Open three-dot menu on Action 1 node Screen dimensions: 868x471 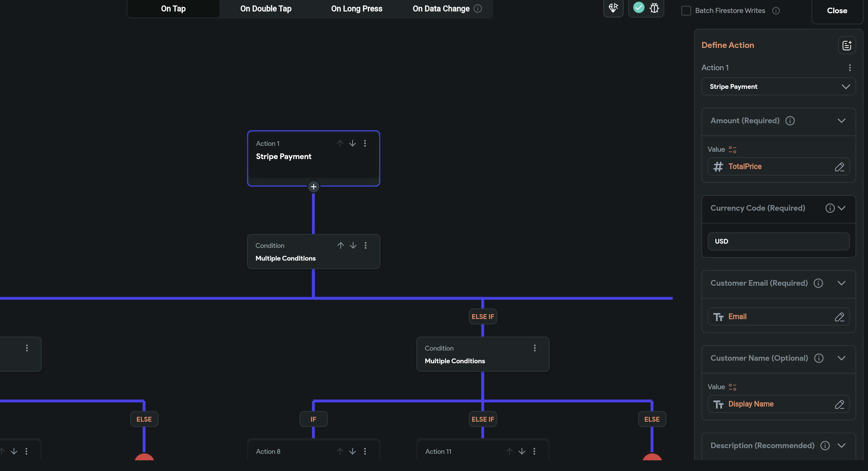[x=365, y=144]
